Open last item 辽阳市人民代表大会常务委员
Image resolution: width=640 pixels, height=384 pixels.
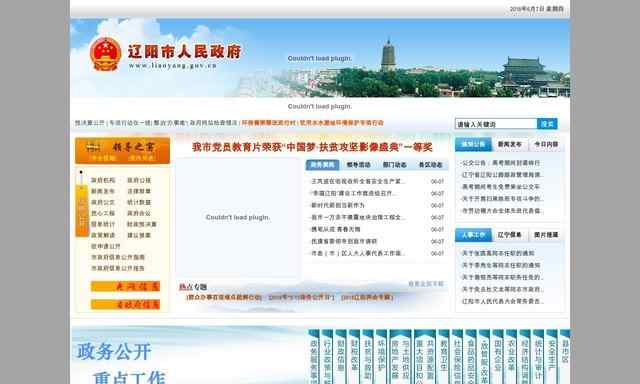point(502,302)
